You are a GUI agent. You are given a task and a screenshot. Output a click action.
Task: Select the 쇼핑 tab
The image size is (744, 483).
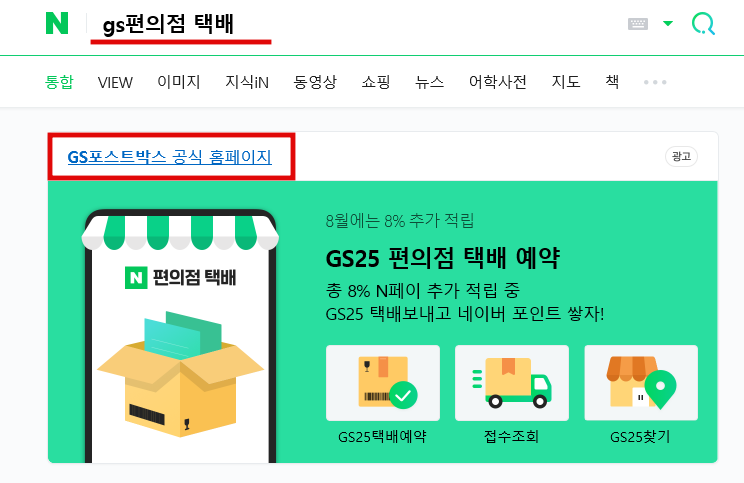[376, 82]
